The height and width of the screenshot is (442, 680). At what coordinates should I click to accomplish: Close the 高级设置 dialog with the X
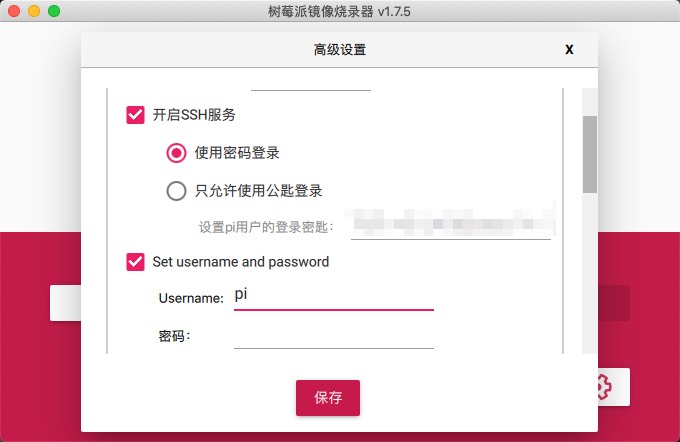(x=569, y=49)
